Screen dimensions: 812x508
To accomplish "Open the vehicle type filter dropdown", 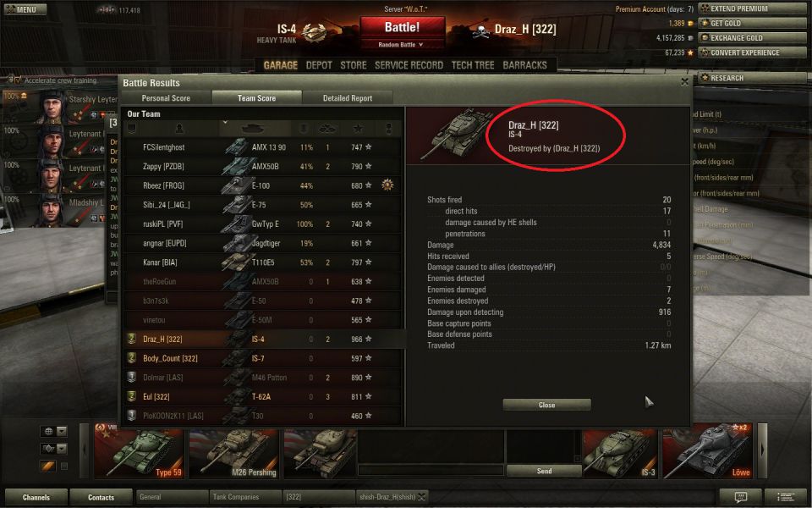I will pos(54,449).
